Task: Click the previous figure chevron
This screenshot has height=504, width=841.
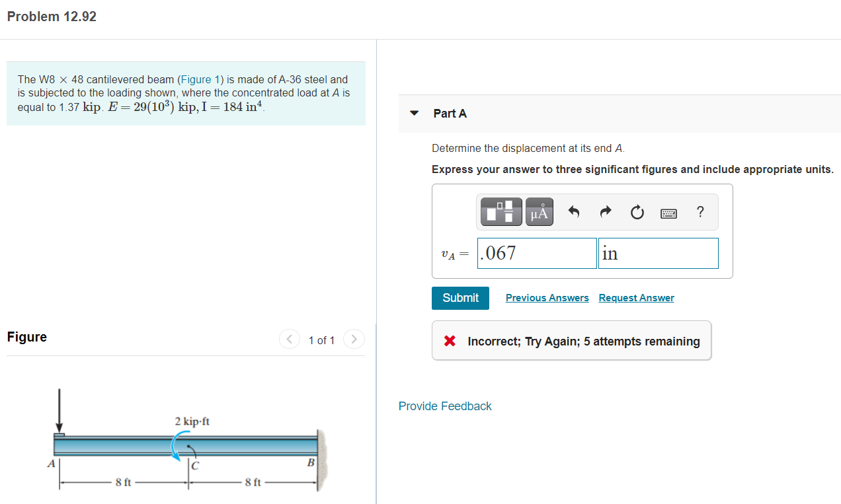Action: point(290,340)
